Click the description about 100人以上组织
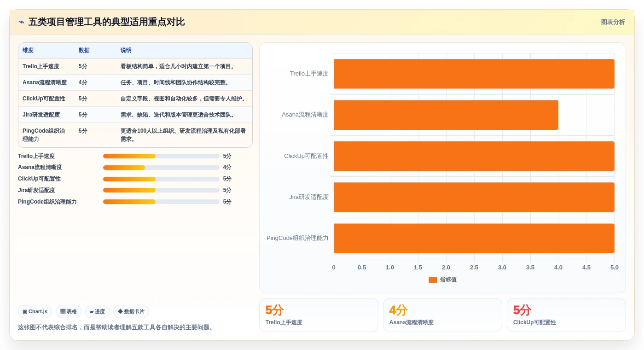Image resolution: width=644 pixels, height=350 pixels. (184, 135)
